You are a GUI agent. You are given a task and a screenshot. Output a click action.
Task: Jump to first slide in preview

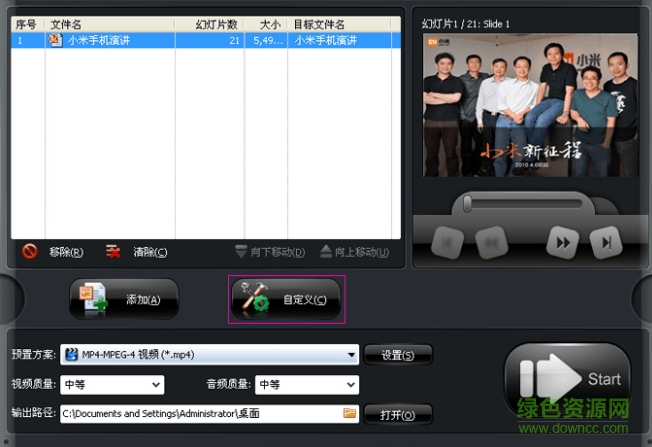pyautogui.click(x=447, y=241)
